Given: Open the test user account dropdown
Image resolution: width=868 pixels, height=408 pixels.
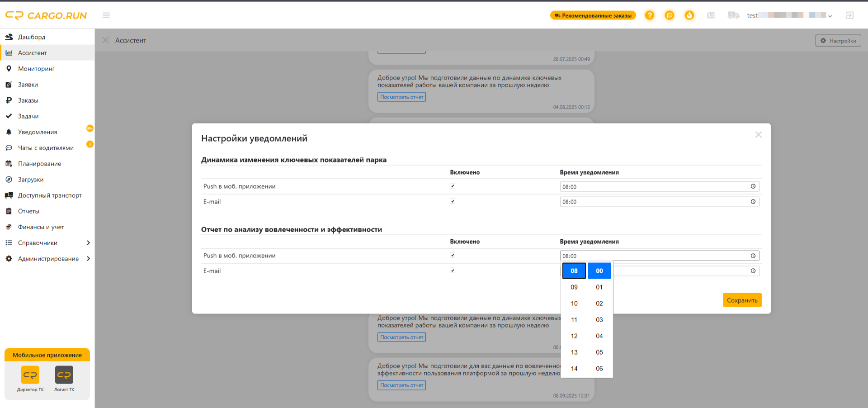Looking at the screenshot, I should tap(789, 15).
